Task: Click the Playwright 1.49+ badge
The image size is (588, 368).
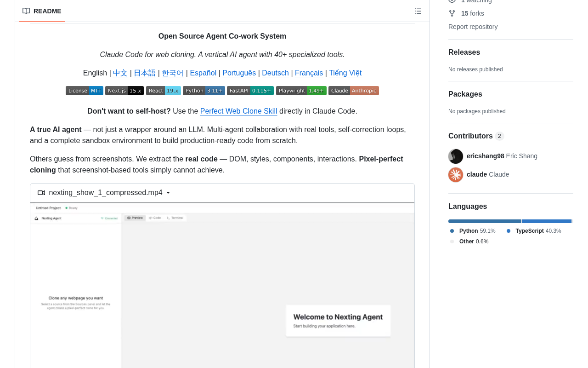Action: pos(301,91)
